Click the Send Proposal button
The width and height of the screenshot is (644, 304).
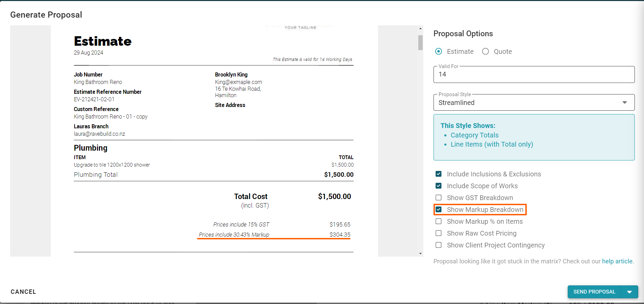pos(594,292)
